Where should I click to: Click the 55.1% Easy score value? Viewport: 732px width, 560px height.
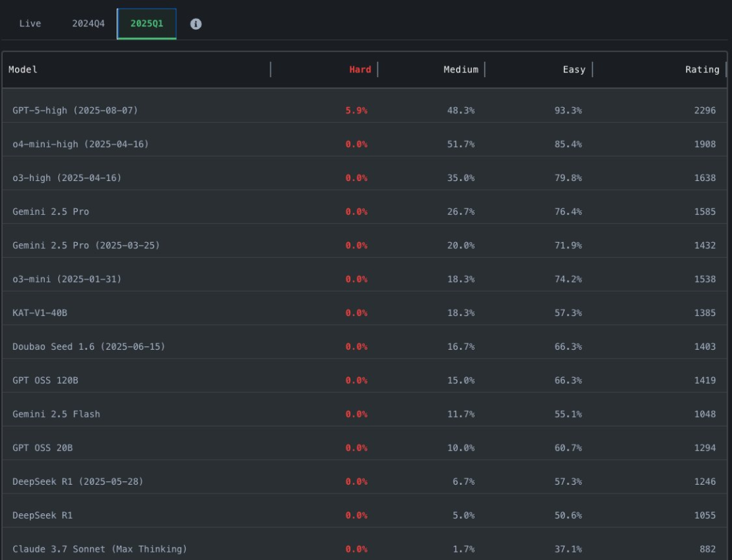point(568,414)
